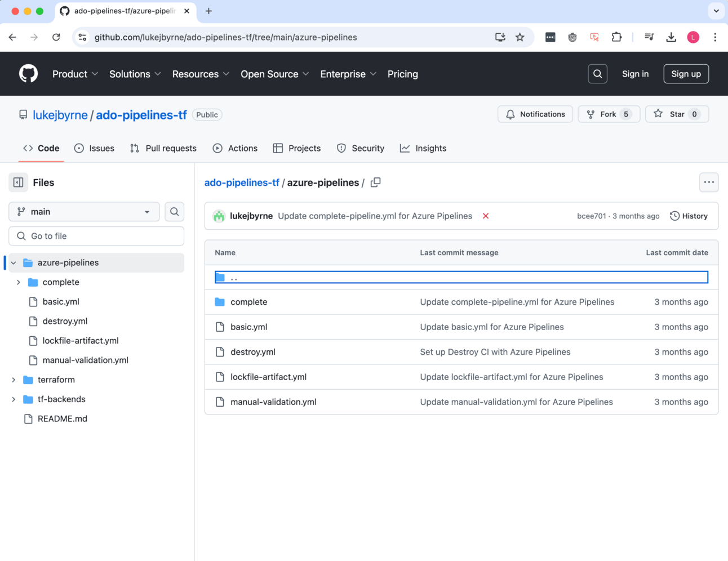Screen dimensions: 728x561
Task: Open the Product menu in header
Action: pyautogui.click(x=75, y=74)
